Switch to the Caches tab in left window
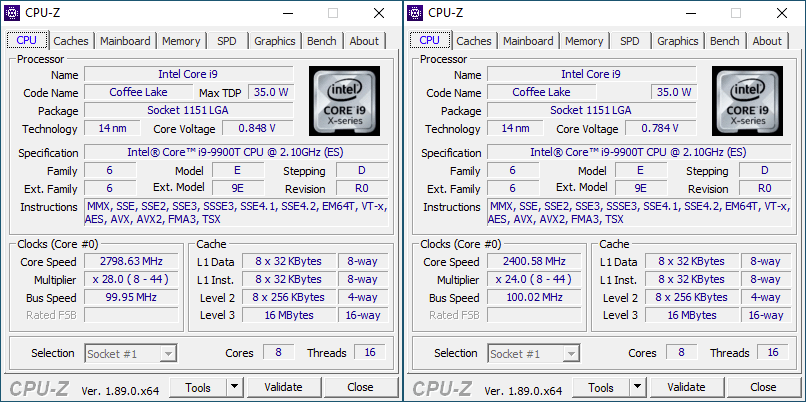The height and width of the screenshot is (402, 806). click(71, 41)
